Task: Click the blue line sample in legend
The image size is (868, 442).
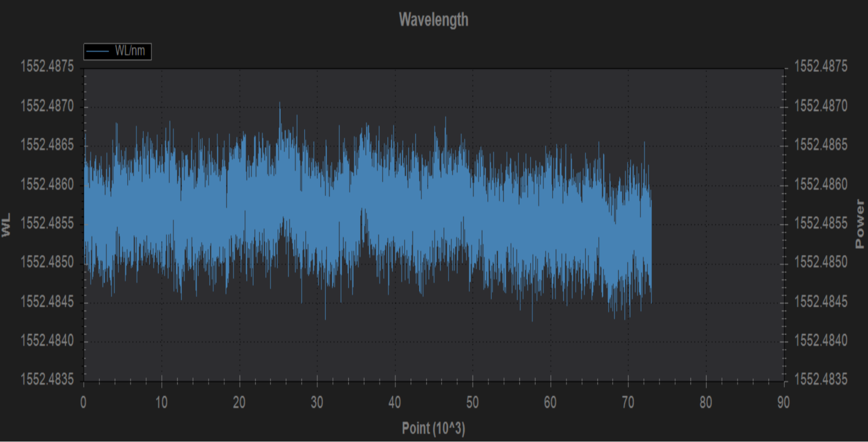Action: coord(98,51)
